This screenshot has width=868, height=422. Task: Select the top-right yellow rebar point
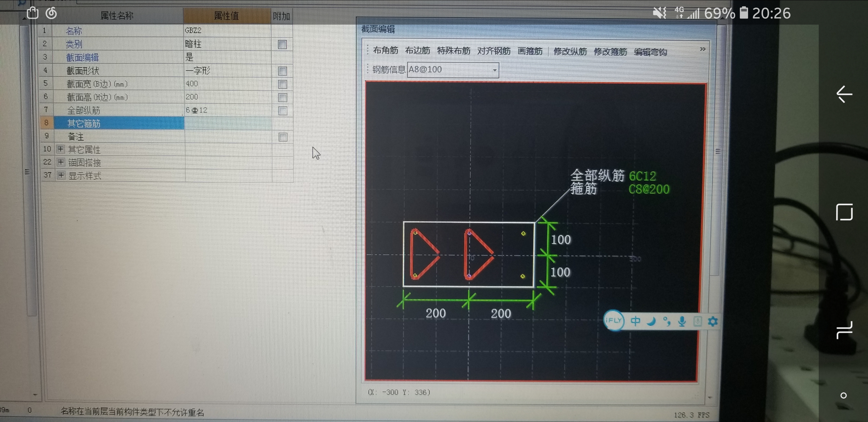pyautogui.click(x=523, y=233)
